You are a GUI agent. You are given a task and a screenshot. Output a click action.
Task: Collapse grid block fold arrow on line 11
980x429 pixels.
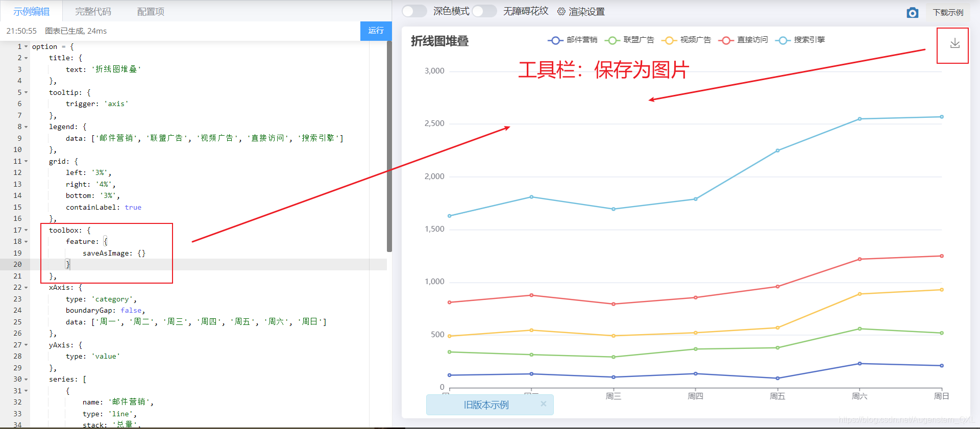[26, 161]
